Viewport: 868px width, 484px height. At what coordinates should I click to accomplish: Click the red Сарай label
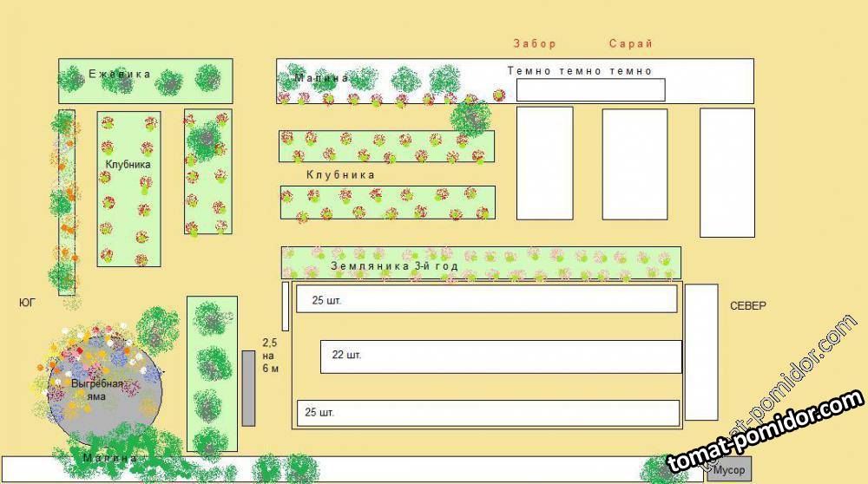coord(630,43)
